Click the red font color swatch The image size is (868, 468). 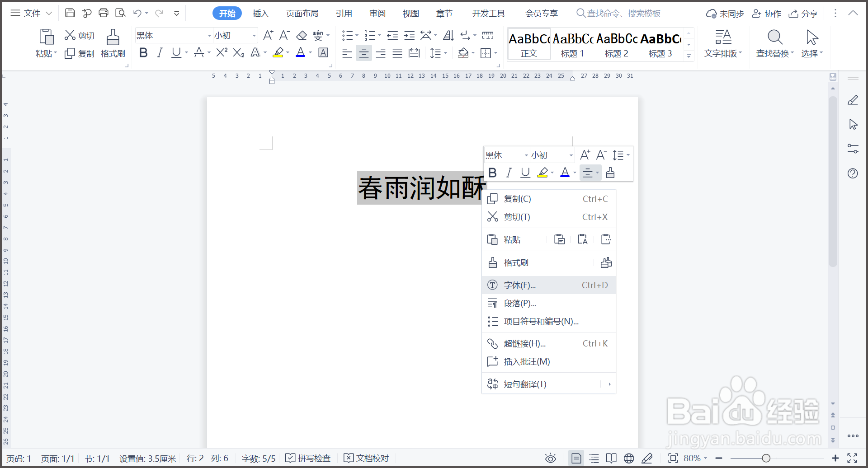(300, 53)
